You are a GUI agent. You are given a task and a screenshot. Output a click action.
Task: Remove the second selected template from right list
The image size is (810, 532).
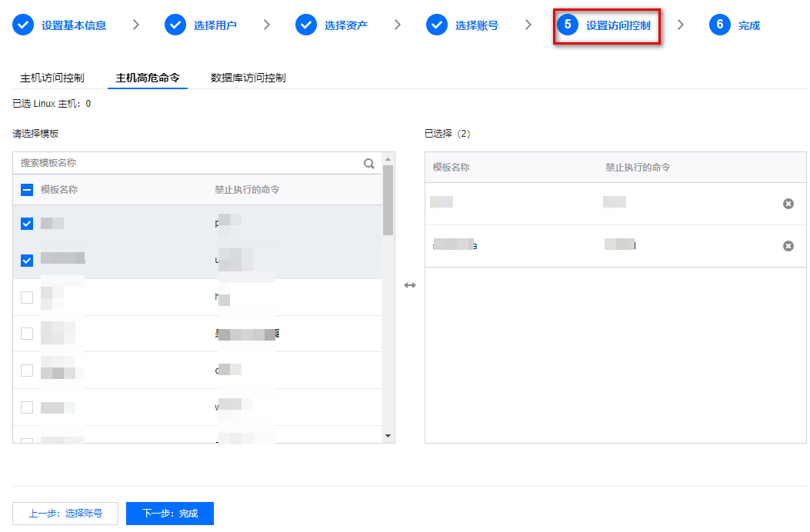pos(788,246)
